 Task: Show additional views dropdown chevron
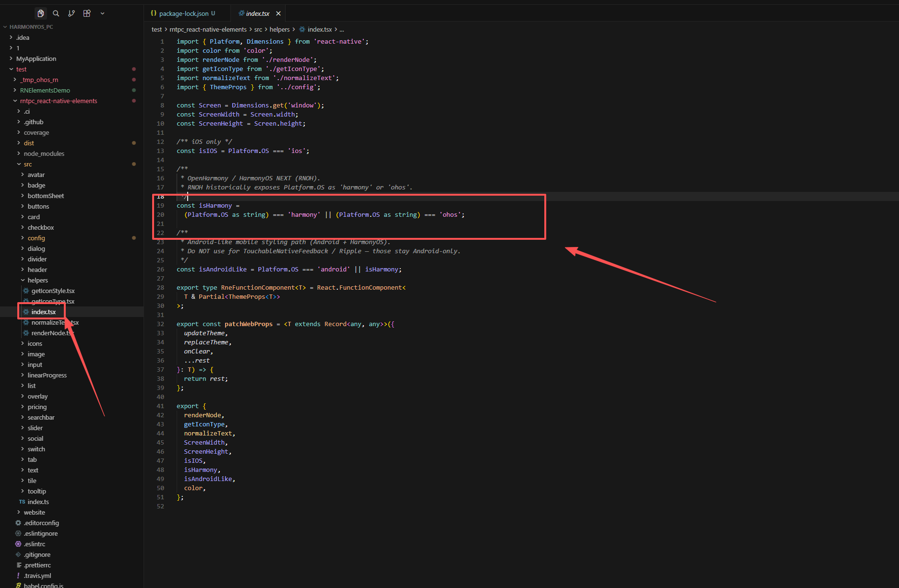(x=102, y=13)
